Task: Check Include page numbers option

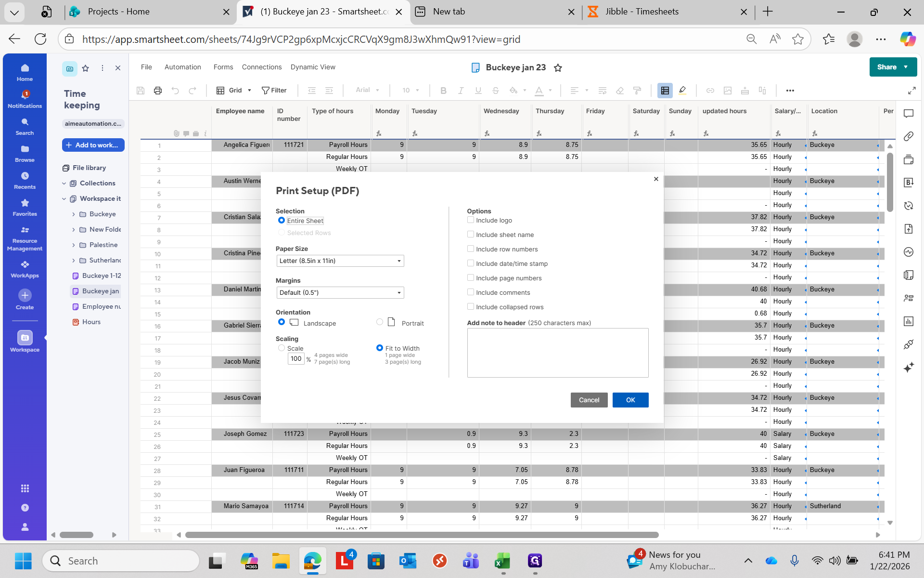Action: tap(471, 278)
